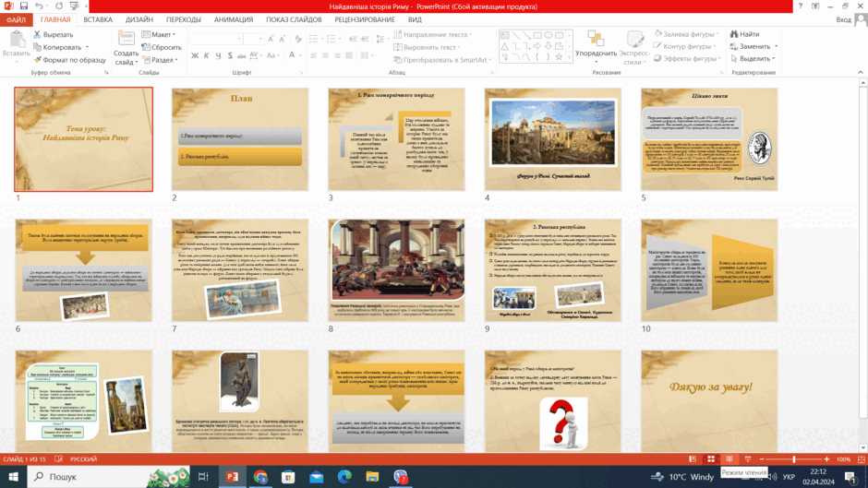The image size is (868, 488).
Task: Click the Redo/Repeat icon
Action: (59, 6)
